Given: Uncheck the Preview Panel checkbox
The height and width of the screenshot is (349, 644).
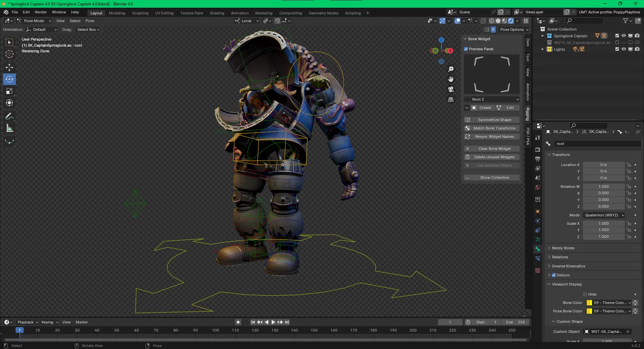Looking at the screenshot, I should tap(466, 49).
